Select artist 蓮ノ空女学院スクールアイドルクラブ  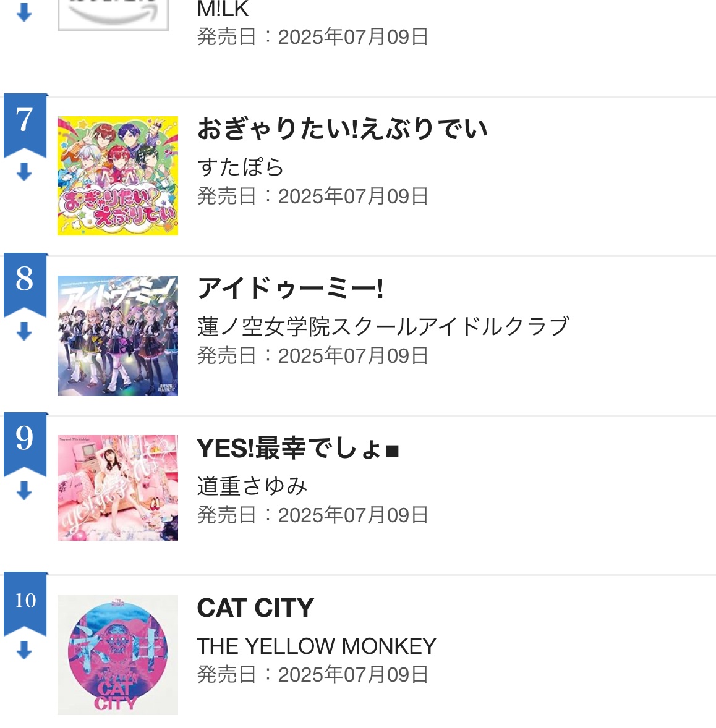click(383, 326)
